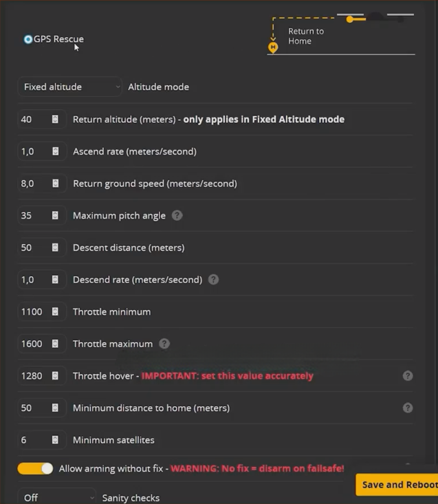
Task: Click the Ascend rate stepper arrows
Action: 55,151
